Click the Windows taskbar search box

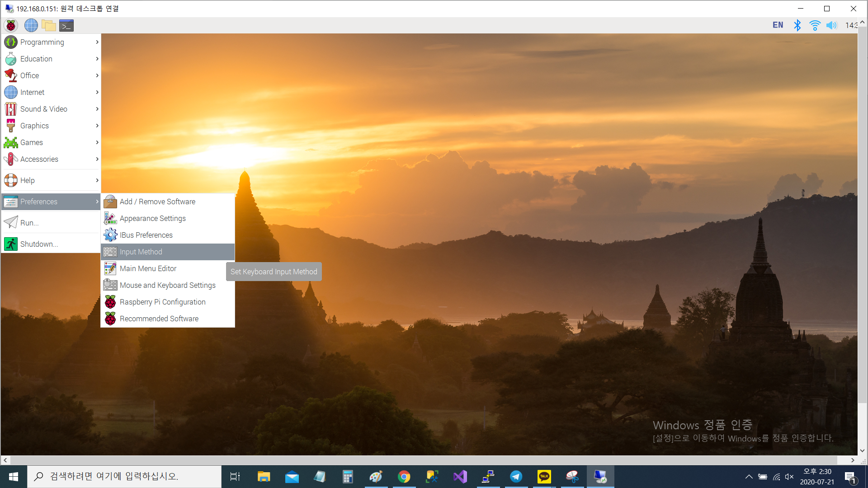point(124,476)
